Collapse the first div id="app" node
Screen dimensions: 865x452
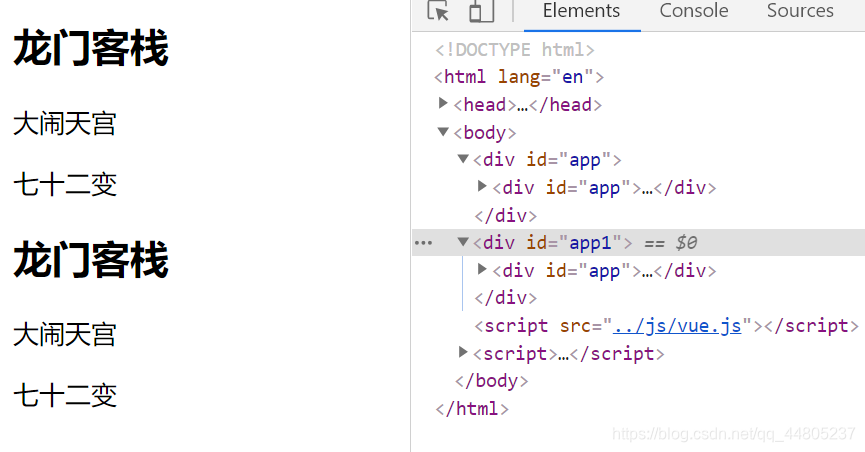click(463, 159)
